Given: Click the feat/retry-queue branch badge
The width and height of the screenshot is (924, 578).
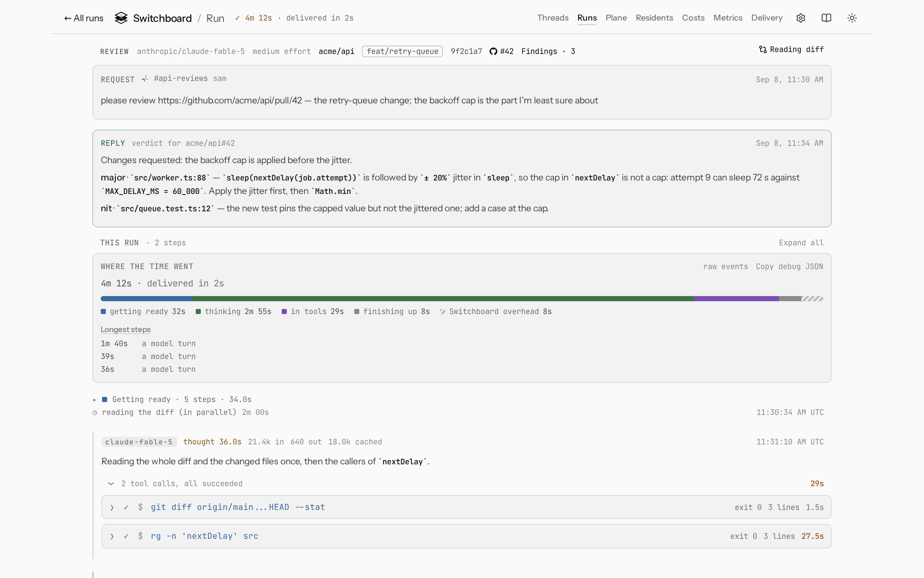Looking at the screenshot, I should coord(402,51).
